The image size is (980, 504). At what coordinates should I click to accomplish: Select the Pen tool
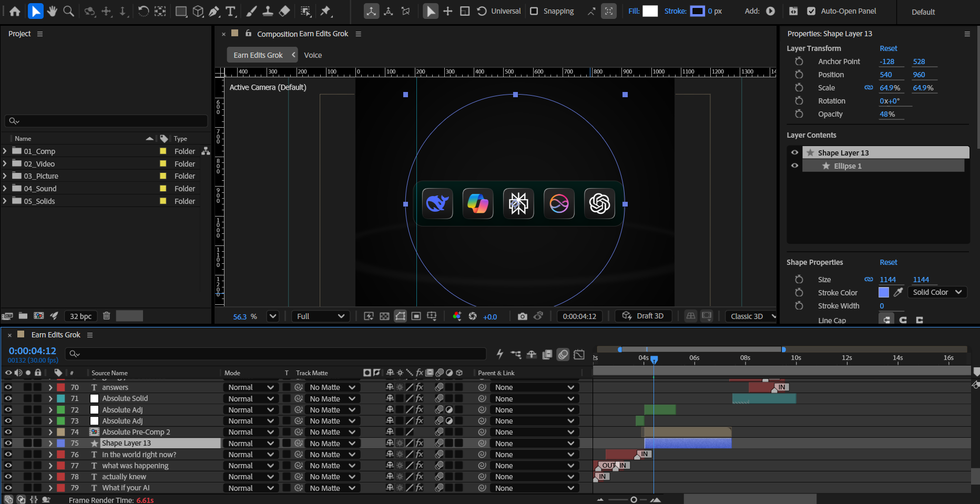click(214, 11)
